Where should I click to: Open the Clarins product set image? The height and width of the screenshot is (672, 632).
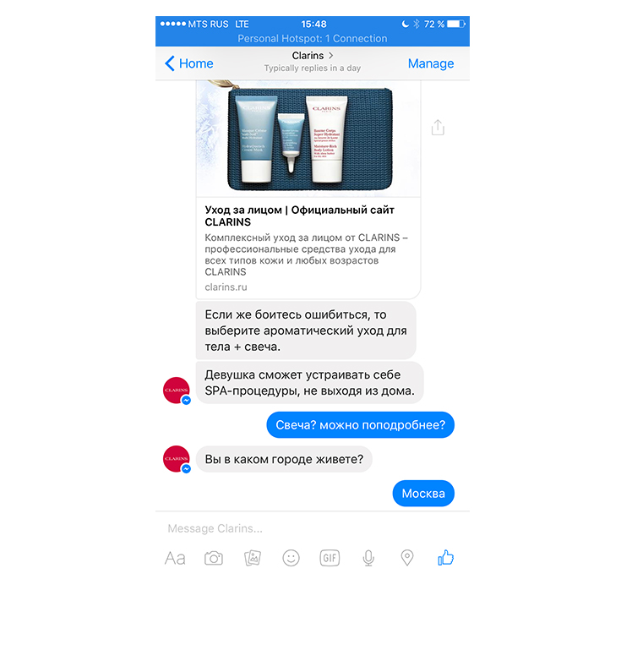click(308, 139)
